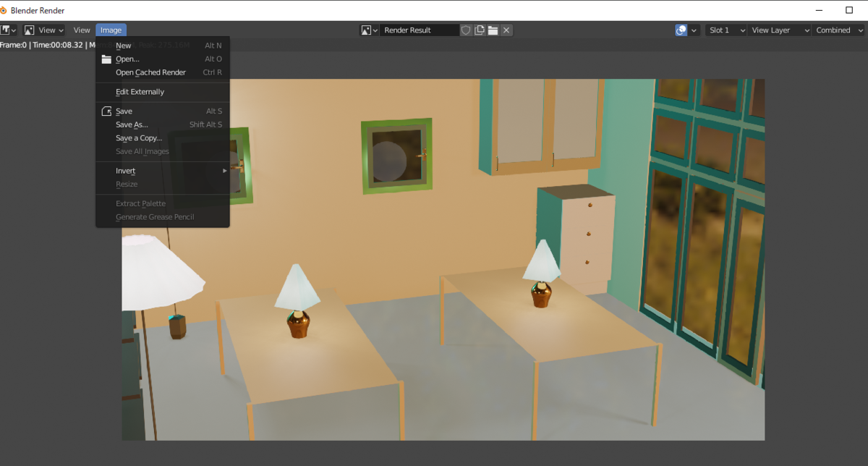Open the image View mode dropdown
This screenshot has height=466, width=868.
click(x=43, y=30)
